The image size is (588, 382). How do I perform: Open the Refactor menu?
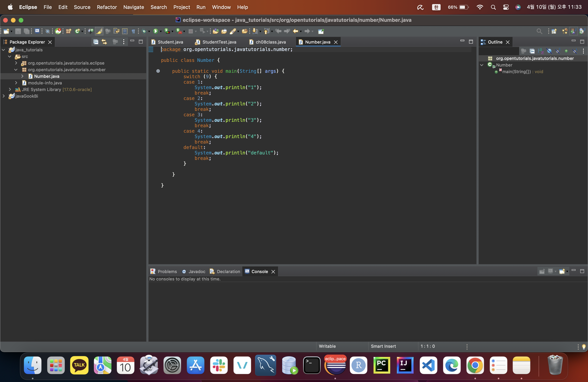click(107, 7)
